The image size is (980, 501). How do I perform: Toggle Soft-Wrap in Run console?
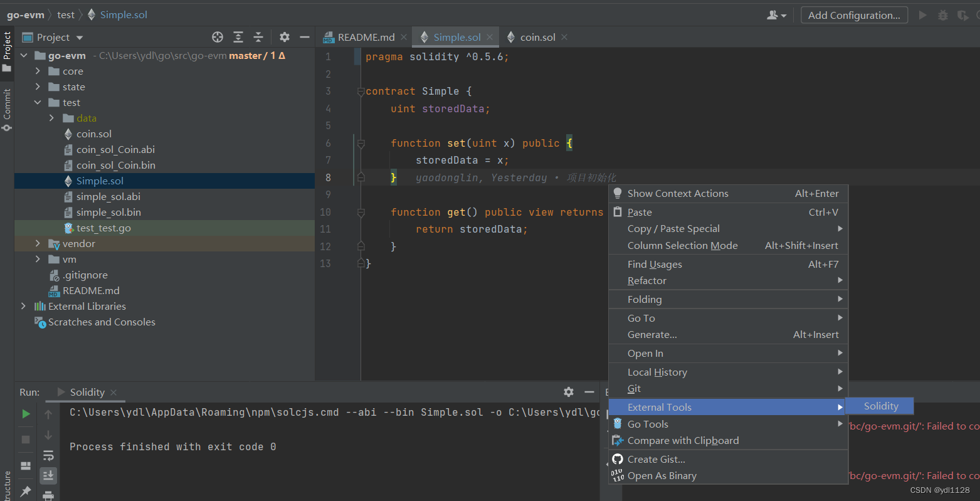click(48, 455)
